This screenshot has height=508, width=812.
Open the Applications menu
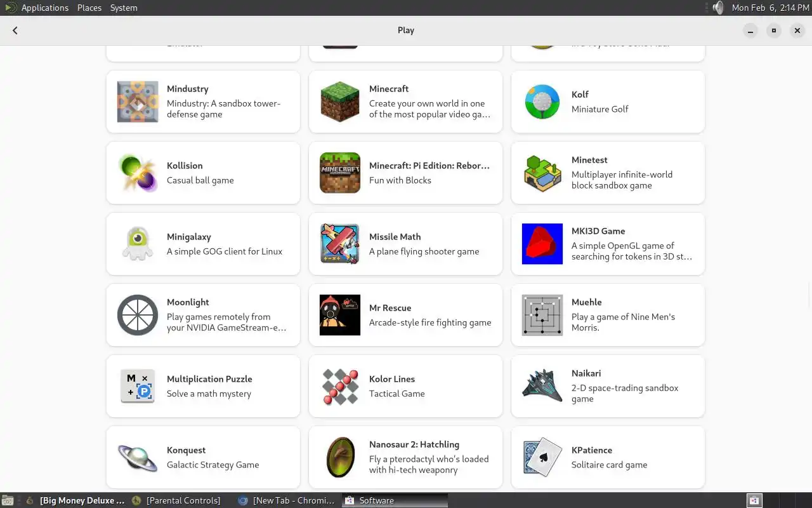[x=44, y=8]
